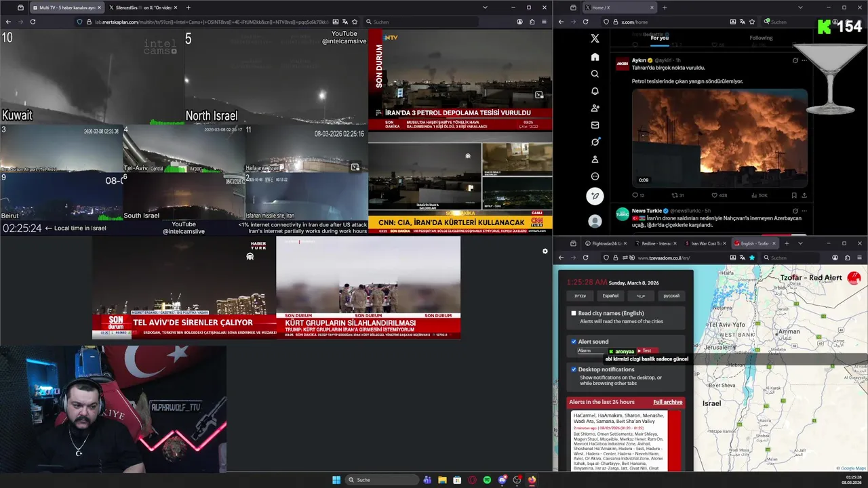Open Windows Start button on taskbar
The width and height of the screenshot is (868, 488).
(x=336, y=480)
